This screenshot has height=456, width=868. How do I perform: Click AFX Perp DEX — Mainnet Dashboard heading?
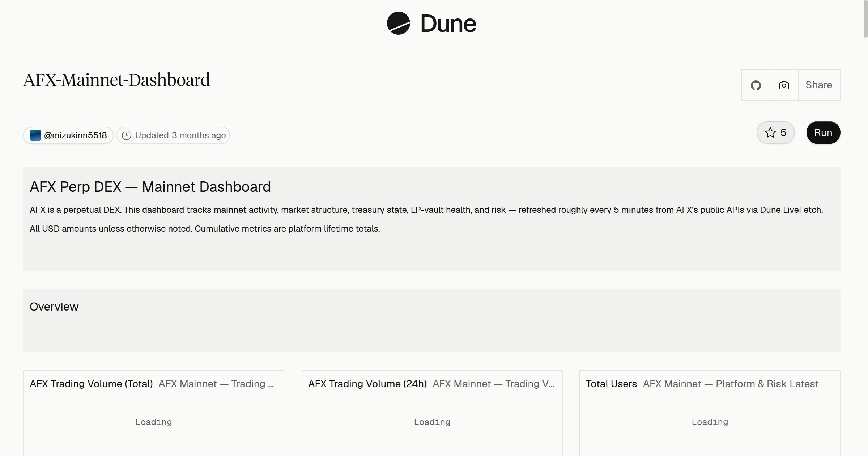click(150, 187)
